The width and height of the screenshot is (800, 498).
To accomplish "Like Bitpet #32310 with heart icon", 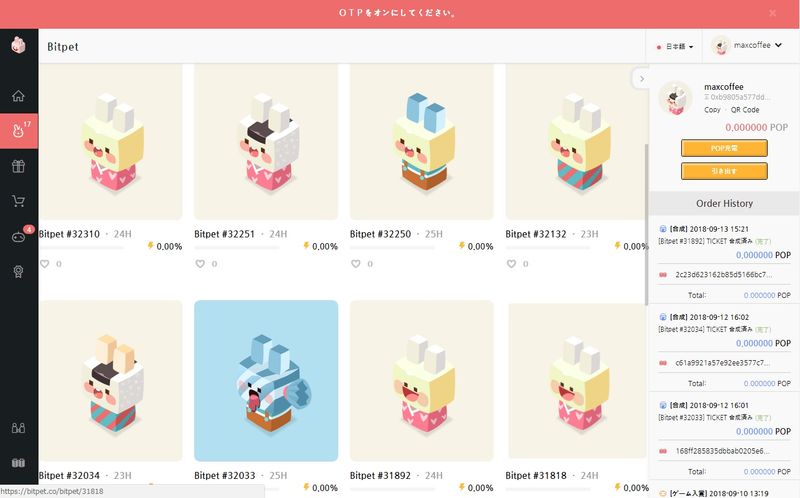I will [x=45, y=264].
